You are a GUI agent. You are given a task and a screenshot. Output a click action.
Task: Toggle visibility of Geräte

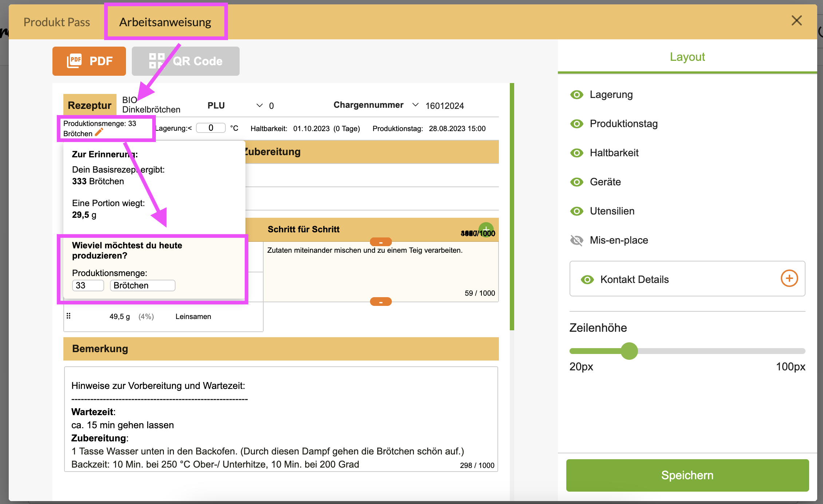[576, 182]
